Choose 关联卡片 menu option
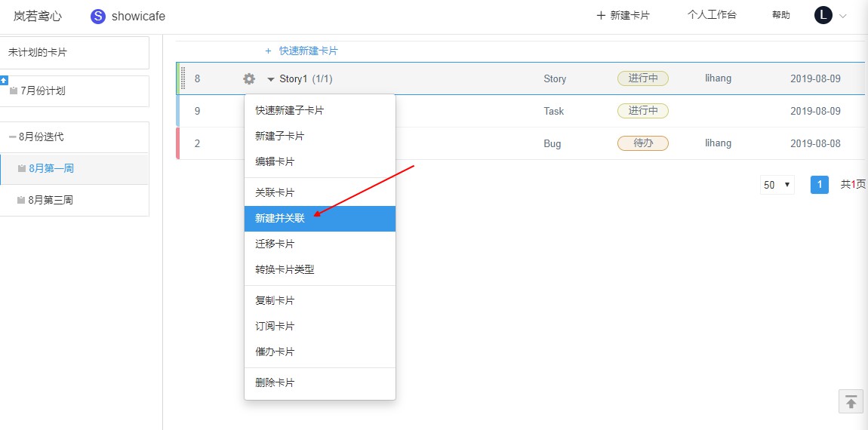 [x=320, y=193]
